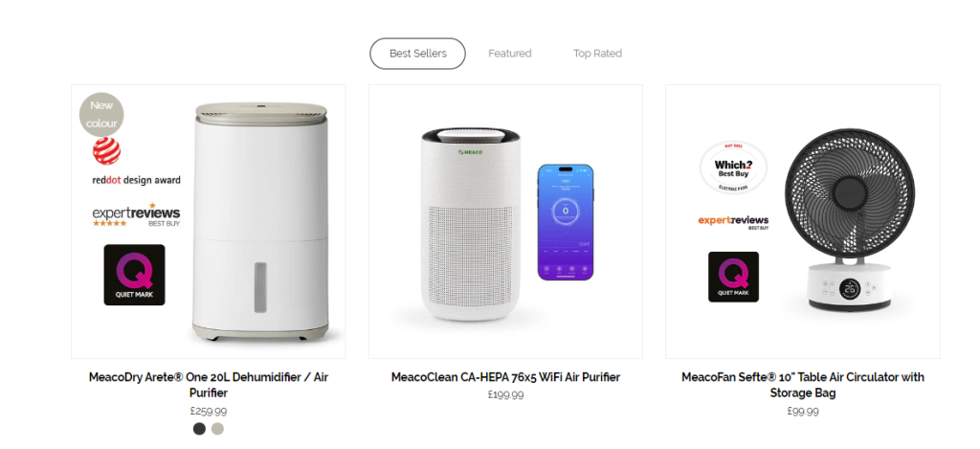Click the Quiet Mark badge on dehumidifier
Viewport: 980px width, 449px height.
(x=134, y=275)
